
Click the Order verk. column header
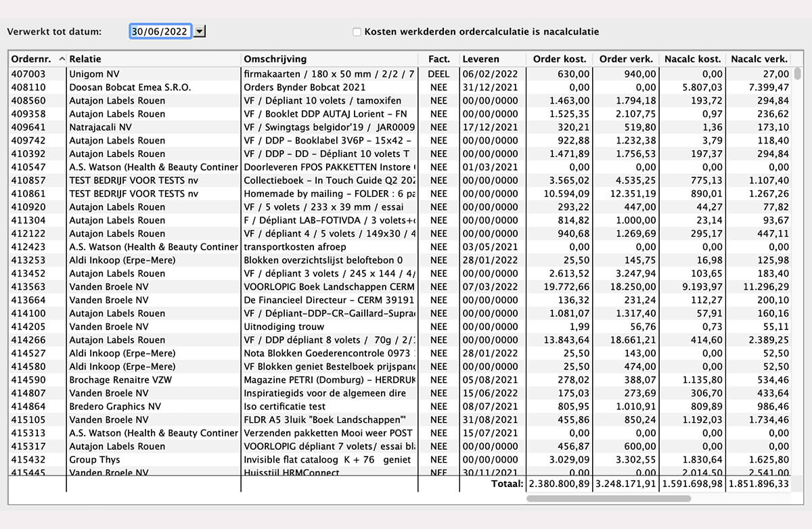[626, 59]
